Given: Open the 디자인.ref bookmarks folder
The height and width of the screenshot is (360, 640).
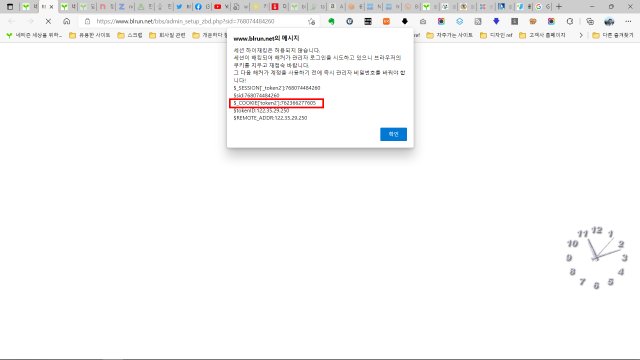Looking at the screenshot, I should click(496, 36).
